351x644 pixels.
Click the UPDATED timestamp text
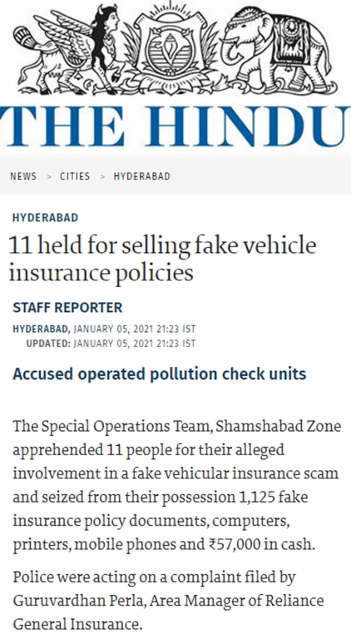[111, 342]
